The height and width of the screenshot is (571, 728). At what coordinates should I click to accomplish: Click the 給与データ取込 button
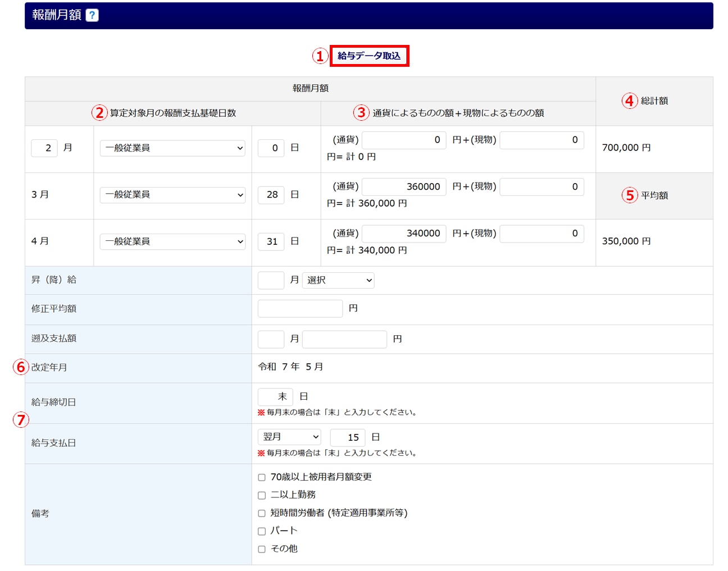(369, 56)
